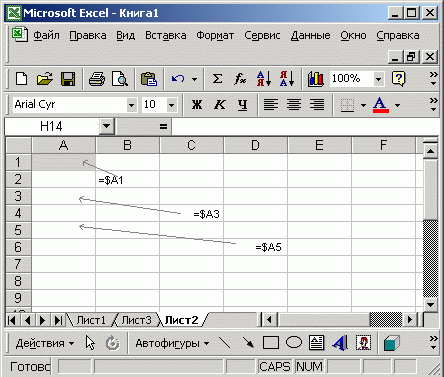444x377 pixels.
Task: Toggle underline Ч formatting
Action: point(242,105)
